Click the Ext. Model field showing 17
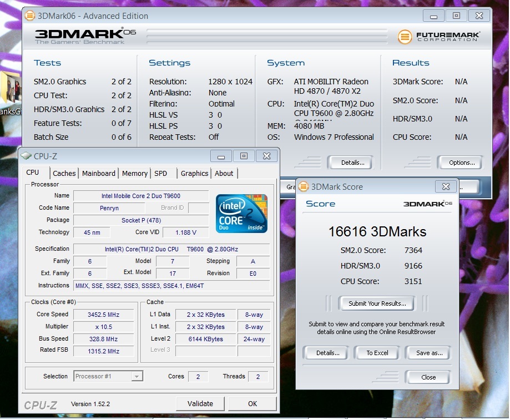510x420 pixels. [173, 274]
